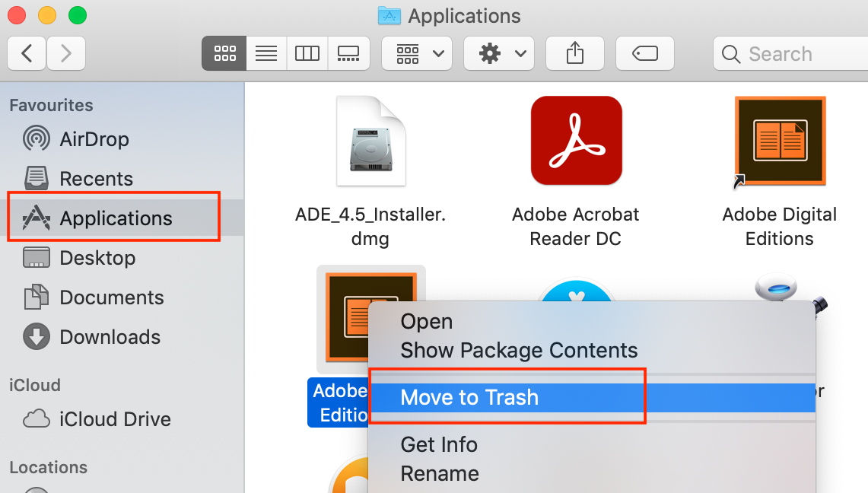Open Desktop in the sidebar
Screen dimensions: 868x493
pos(122,258)
